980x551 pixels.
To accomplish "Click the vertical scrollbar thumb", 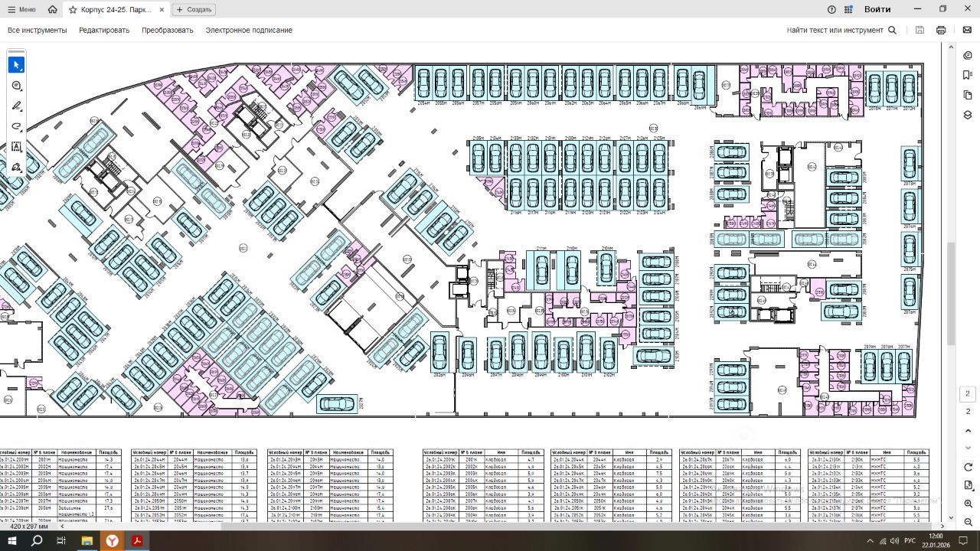I will 952,293.
